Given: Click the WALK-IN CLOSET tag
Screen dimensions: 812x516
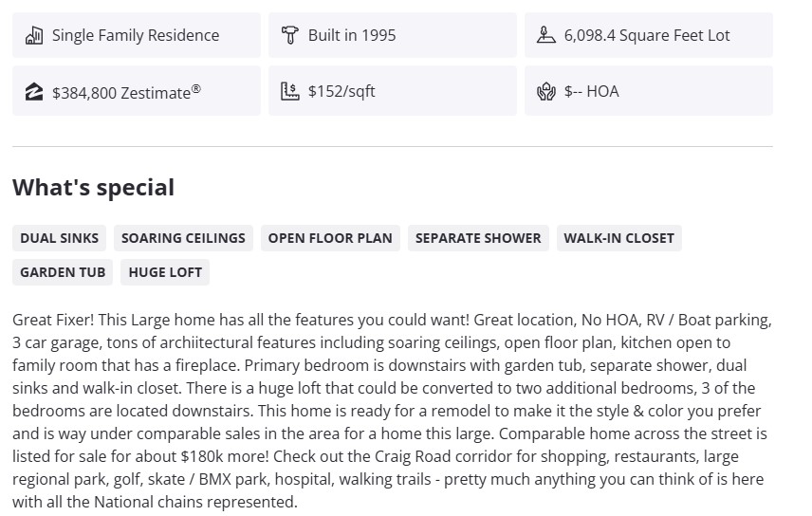Looking at the screenshot, I should (x=618, y=238).
